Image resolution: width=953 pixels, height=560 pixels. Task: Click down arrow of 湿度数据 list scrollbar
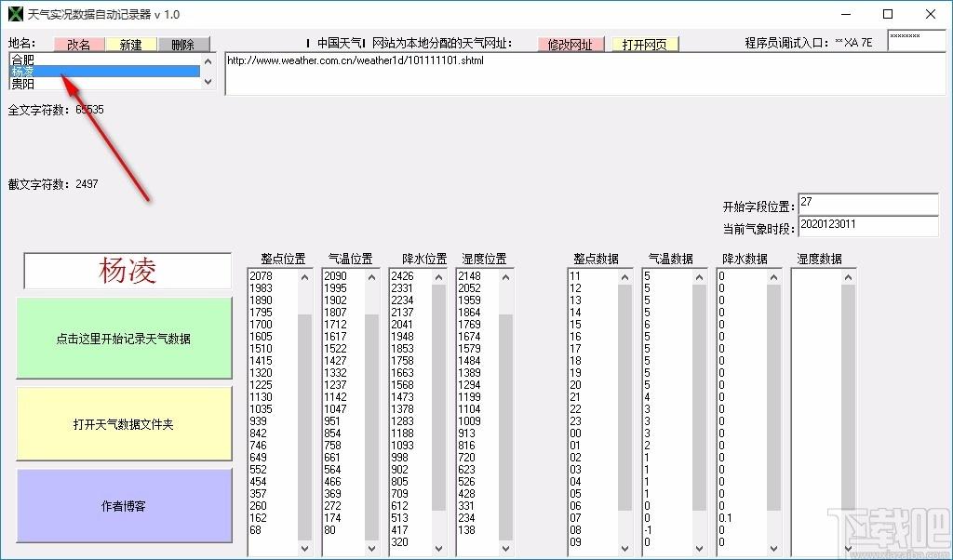pyautogui.click(x=849, y=548)
